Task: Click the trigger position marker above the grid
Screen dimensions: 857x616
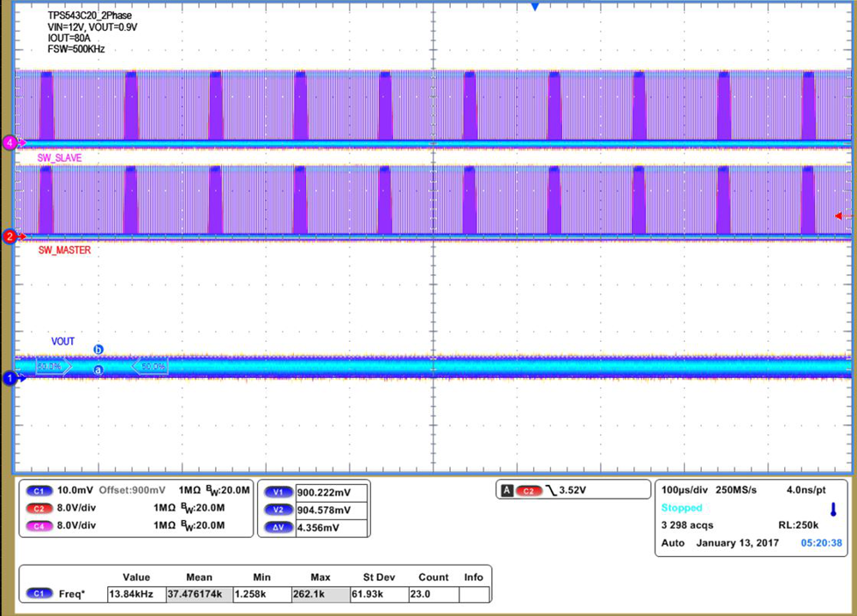Action: pyautogui.click(x=535, y=7)
